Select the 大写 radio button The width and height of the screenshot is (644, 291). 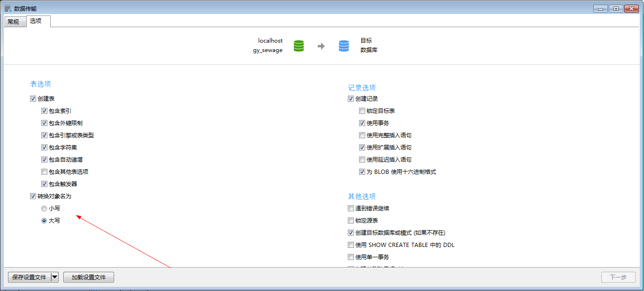tap(44, 220)
